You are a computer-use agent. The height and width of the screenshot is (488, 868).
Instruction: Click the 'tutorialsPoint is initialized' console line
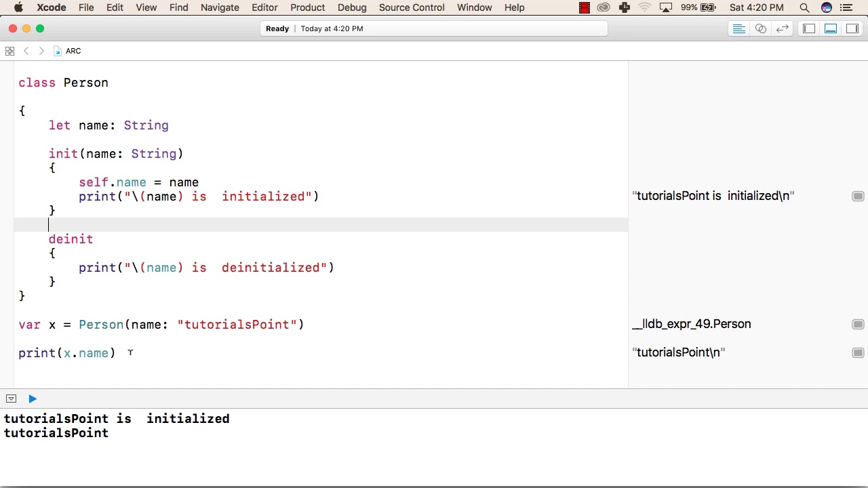click(x=117, y=419)
